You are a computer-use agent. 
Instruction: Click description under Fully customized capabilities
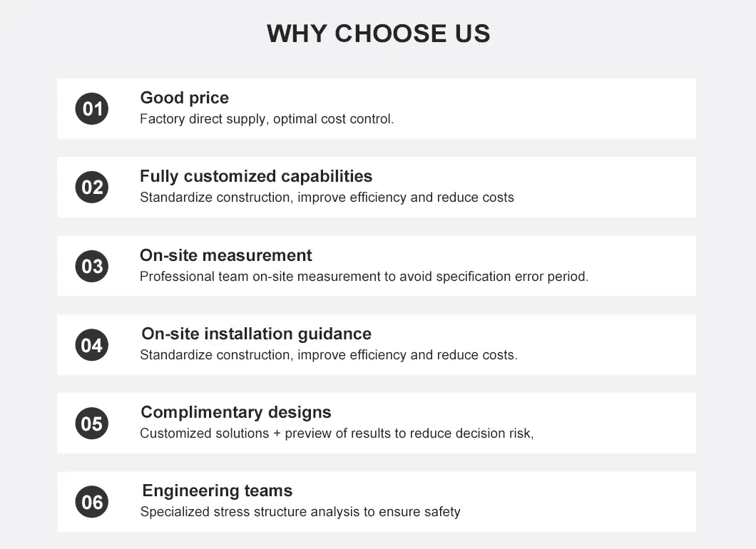coord(327,197)
